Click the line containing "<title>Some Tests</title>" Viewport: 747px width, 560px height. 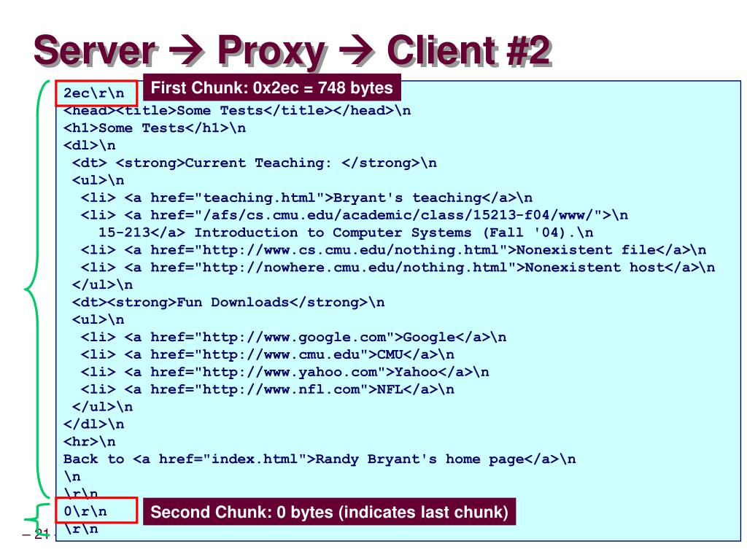click(237, 111)
